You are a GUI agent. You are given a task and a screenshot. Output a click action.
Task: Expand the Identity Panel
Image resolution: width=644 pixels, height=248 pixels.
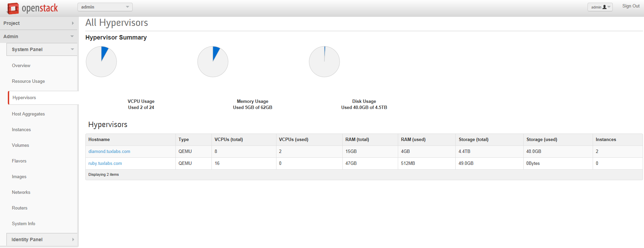(42, 239)
